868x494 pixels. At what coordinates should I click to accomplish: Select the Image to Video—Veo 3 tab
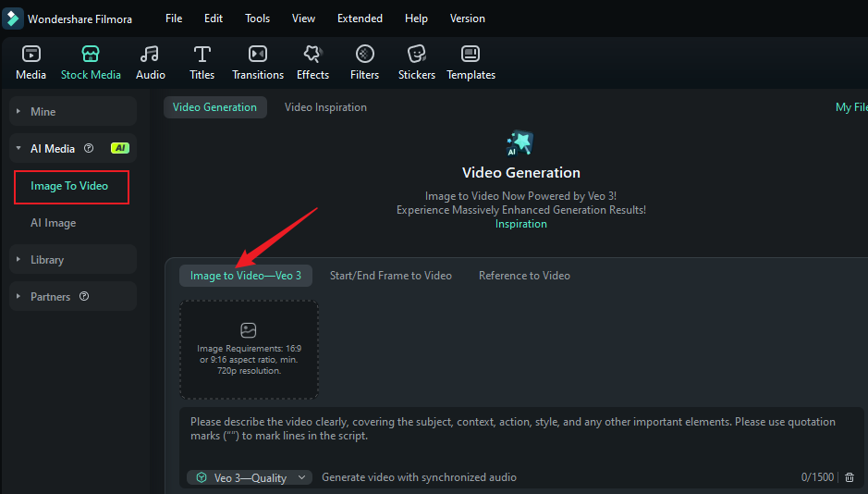246,276
